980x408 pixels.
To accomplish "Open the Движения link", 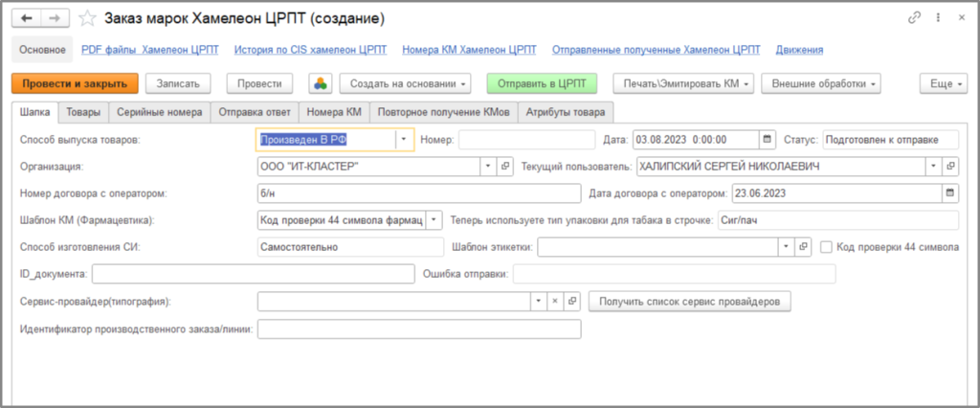I will 799,49.
